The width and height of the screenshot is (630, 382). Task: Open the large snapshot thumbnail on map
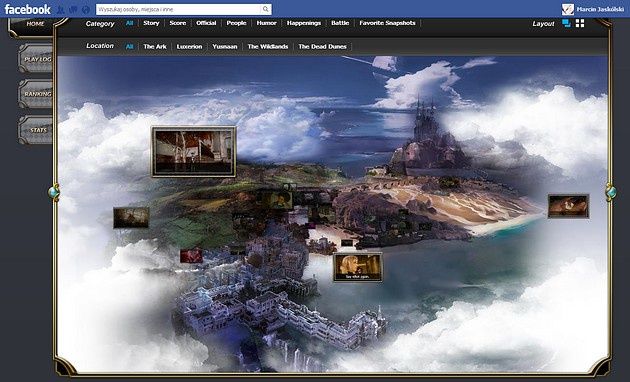click(x=194, y=151)
